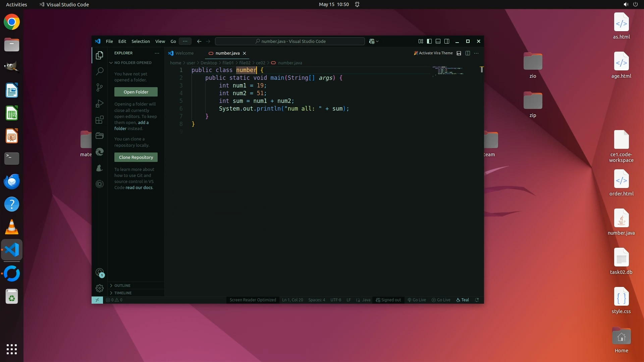Open the Selection menu

pos(141,41)
